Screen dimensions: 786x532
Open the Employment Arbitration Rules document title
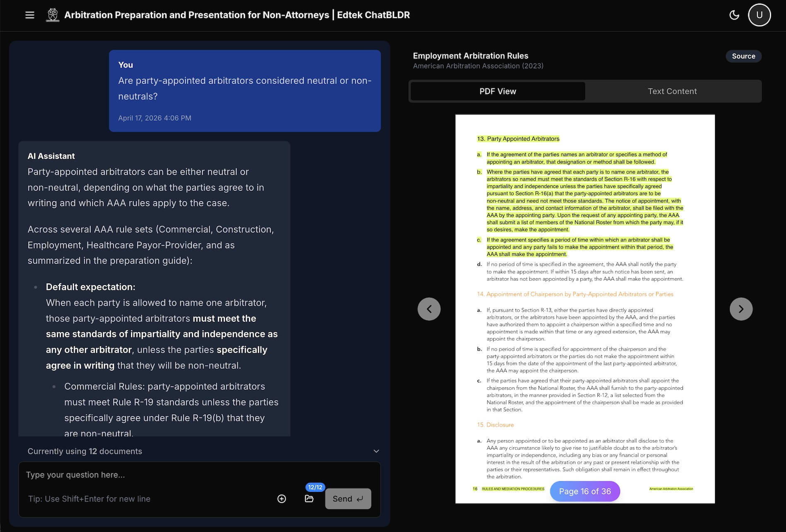[x=470, y=55]
